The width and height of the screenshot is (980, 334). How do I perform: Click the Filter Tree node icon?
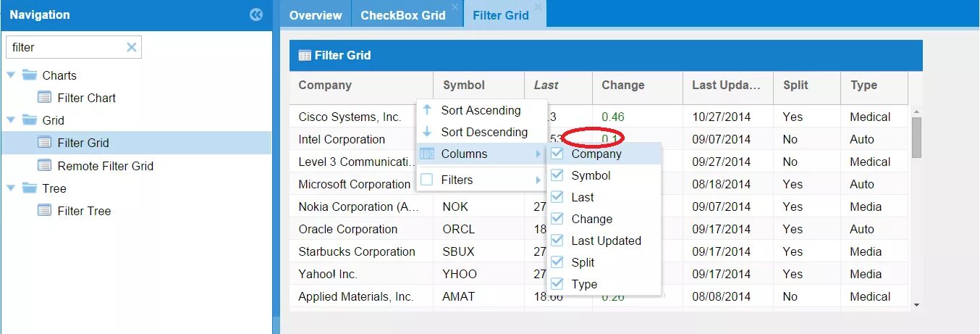45,210
